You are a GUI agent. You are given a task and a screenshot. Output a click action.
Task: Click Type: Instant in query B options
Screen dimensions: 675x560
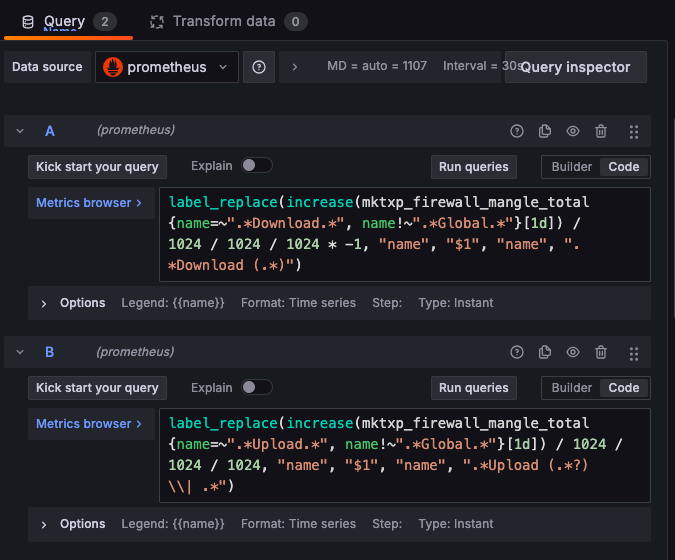[x=455, y=524]
